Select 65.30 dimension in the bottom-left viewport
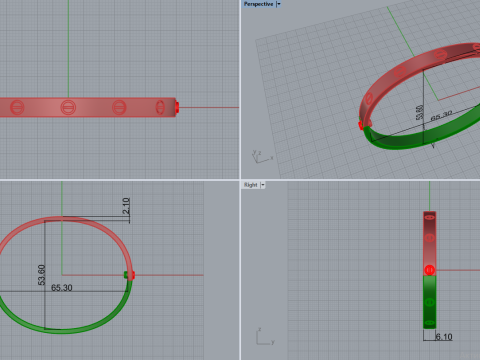This screenshot has height=360, width=480. pyautogui.click(x=62, y=288)
